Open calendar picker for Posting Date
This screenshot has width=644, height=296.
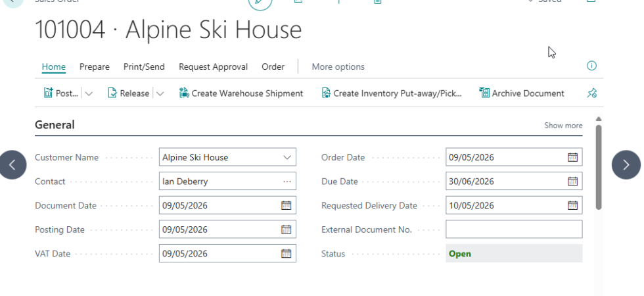pos(286,230)
